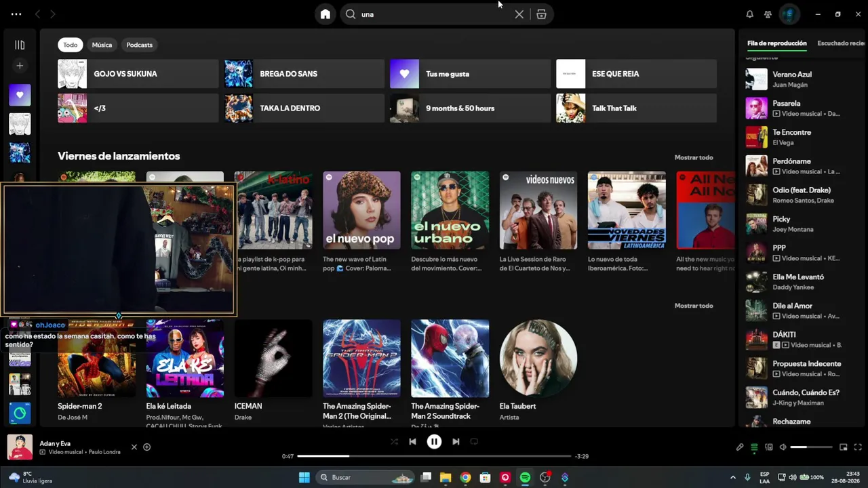Open the videos nuevos playlist cover
The width and height of the screenshot is (868, 488).
pos(538,210)
